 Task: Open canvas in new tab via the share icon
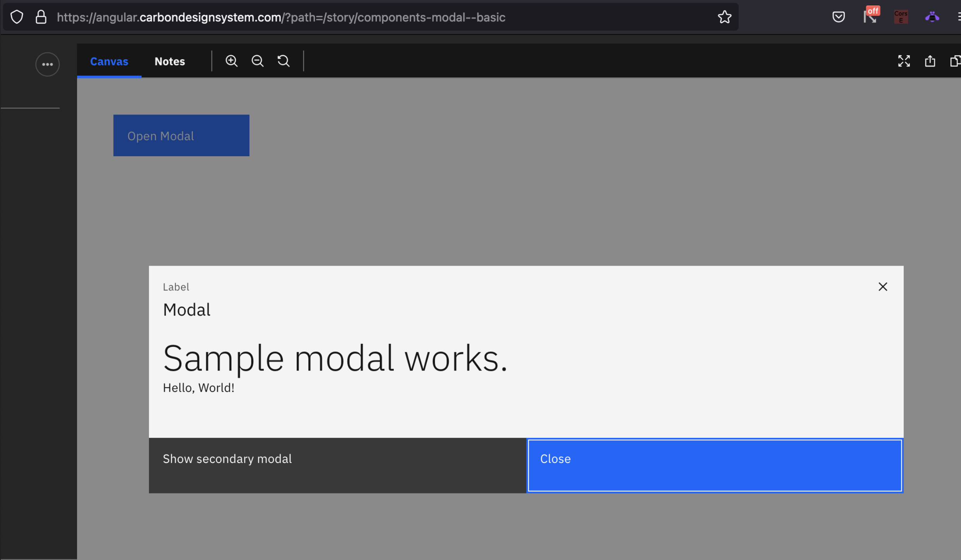(930, 61)
